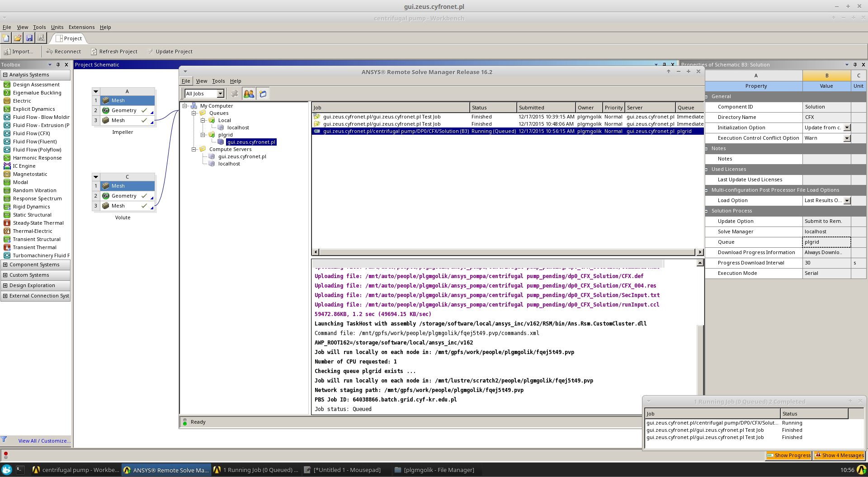Collapse the General properties group
Viewport: 868px width, 477px height.
(707, 96)
